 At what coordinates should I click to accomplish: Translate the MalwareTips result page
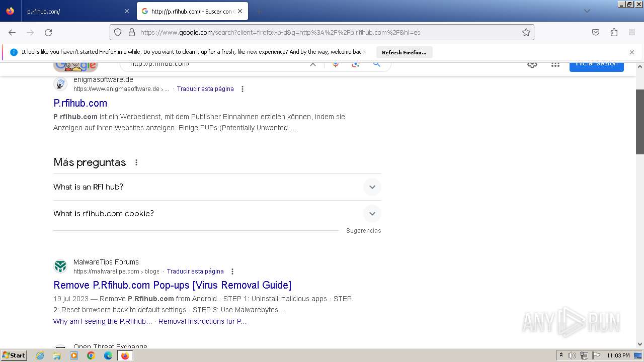pos(195,271)
